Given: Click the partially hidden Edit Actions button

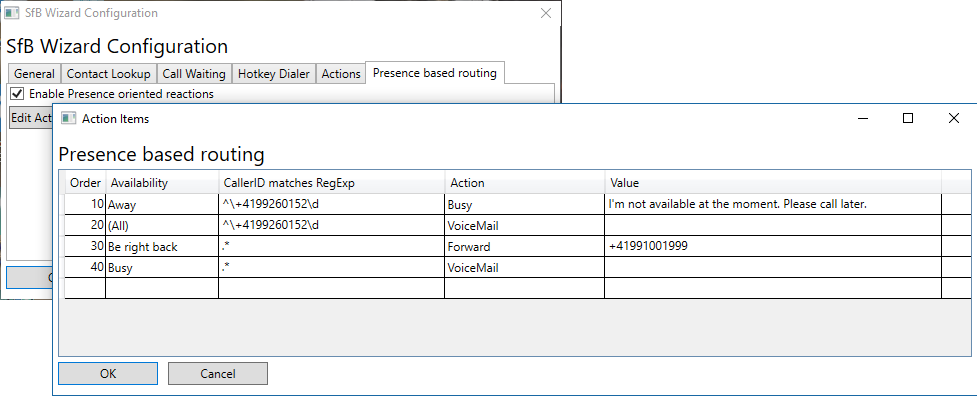Looking at the screenshot, I should 31,118.
